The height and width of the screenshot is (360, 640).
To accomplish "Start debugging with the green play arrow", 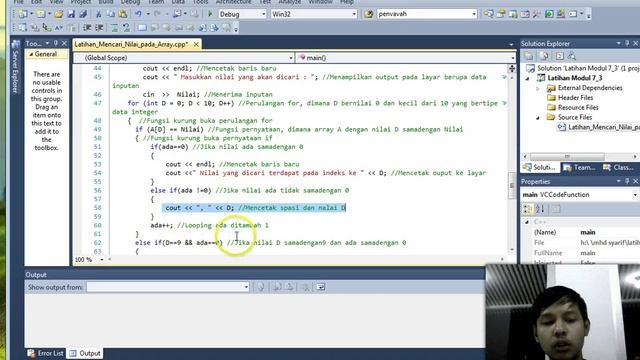I will click(210, 14).
